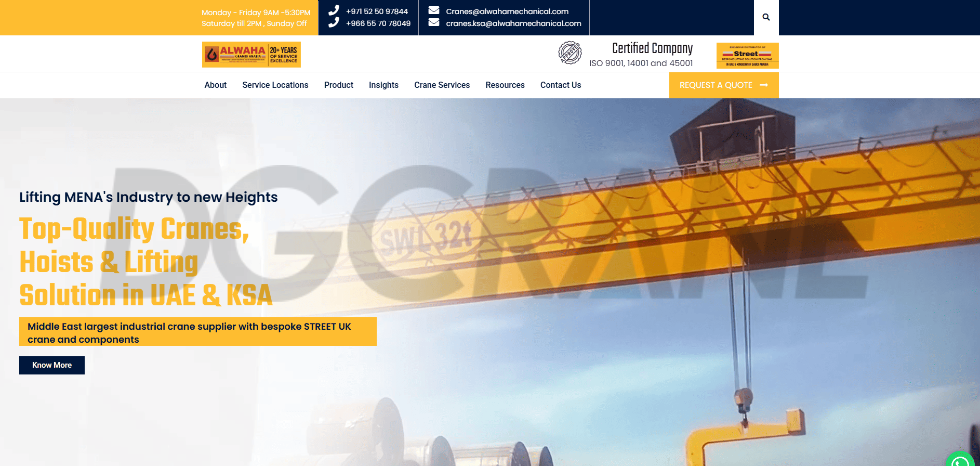980x466 pixels.
Task: Click the phone icon beside +966 55 70 78049
Action: 334,22
